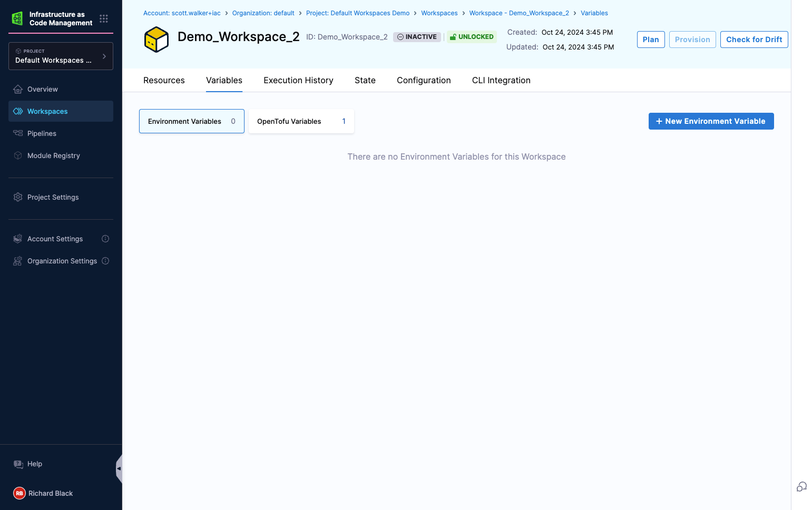Click the Organization Settings icon

[18, 261]
